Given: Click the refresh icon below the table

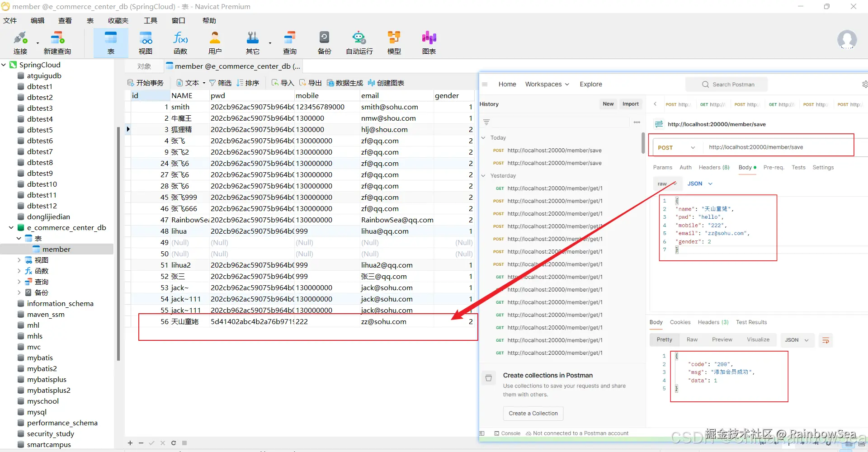Looking at the screenshot, I should 174,443.
